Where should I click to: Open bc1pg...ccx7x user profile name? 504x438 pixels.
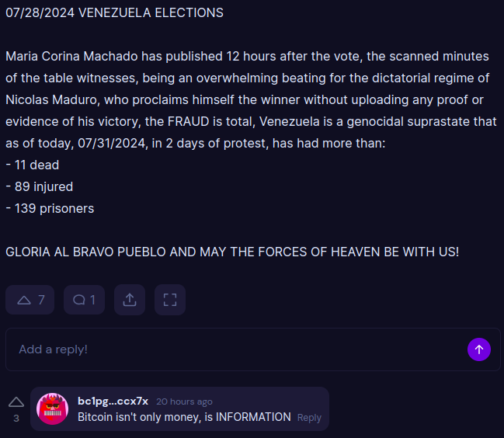tap(113, 401)
